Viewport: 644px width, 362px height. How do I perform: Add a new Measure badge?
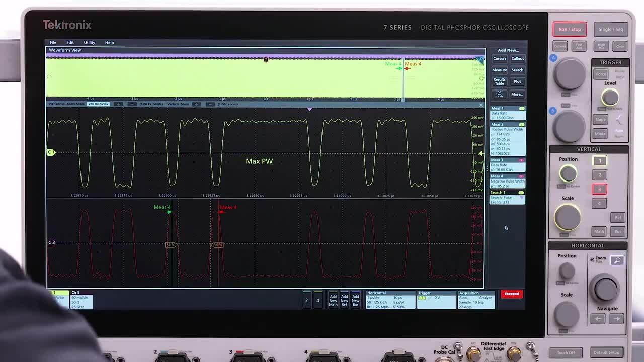click(x=500, y=70)
